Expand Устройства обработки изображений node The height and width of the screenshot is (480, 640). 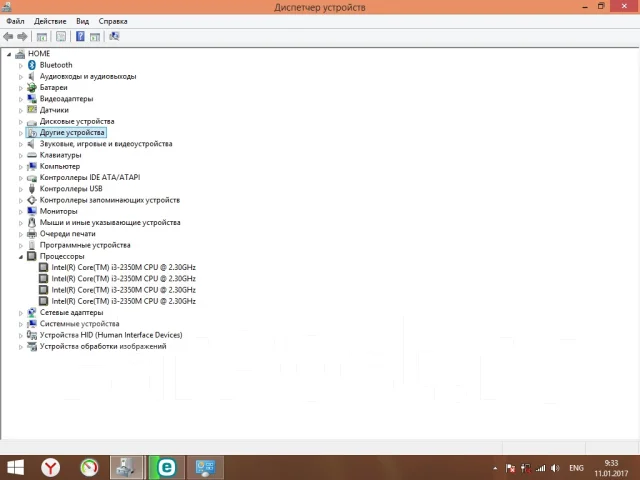(21, 347)
